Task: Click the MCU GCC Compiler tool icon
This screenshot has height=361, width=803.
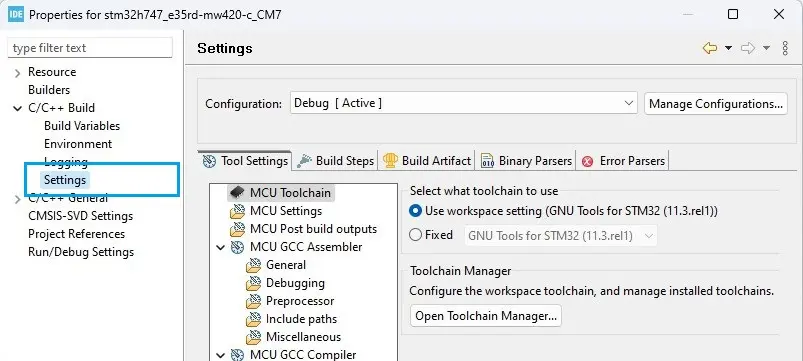Action: (x=237, y=354)
